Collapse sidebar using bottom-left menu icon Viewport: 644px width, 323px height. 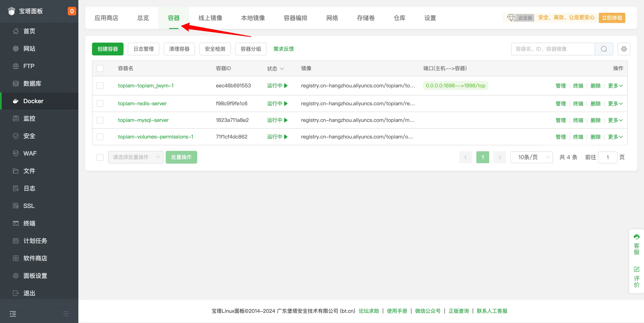point(13,313)
